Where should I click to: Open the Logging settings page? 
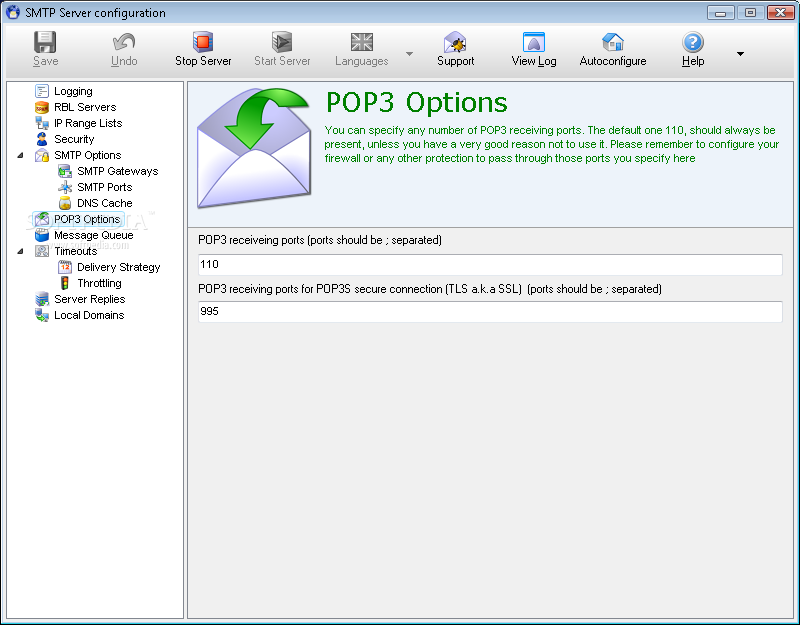pos(73,91)
